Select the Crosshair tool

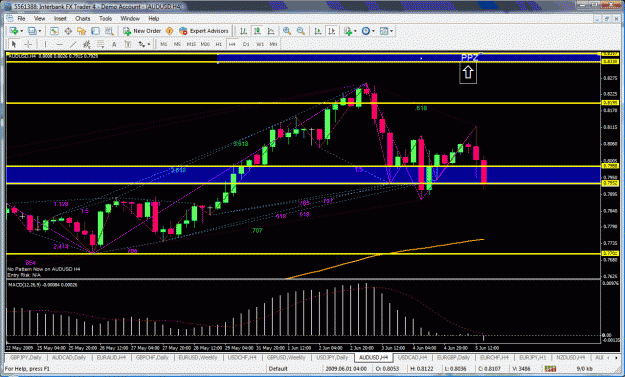click(28, 44)
